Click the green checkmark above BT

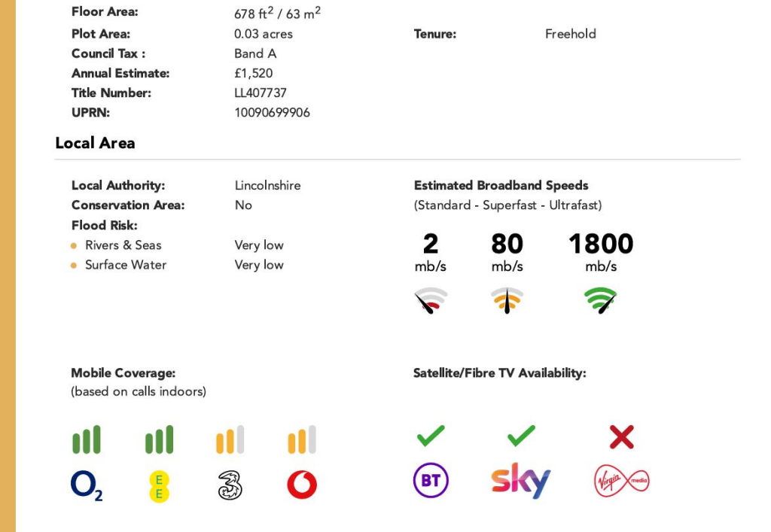pos(431,436)
